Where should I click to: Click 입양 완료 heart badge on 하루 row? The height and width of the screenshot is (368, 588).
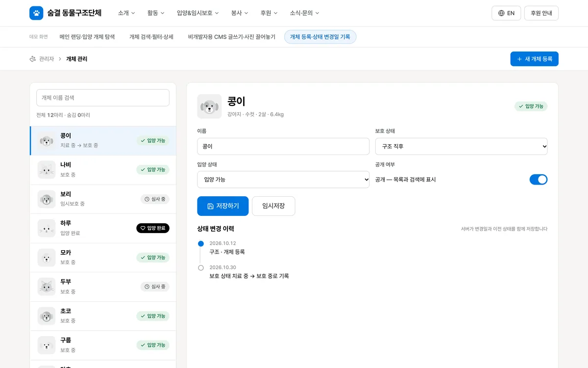(x=153, y=228)
